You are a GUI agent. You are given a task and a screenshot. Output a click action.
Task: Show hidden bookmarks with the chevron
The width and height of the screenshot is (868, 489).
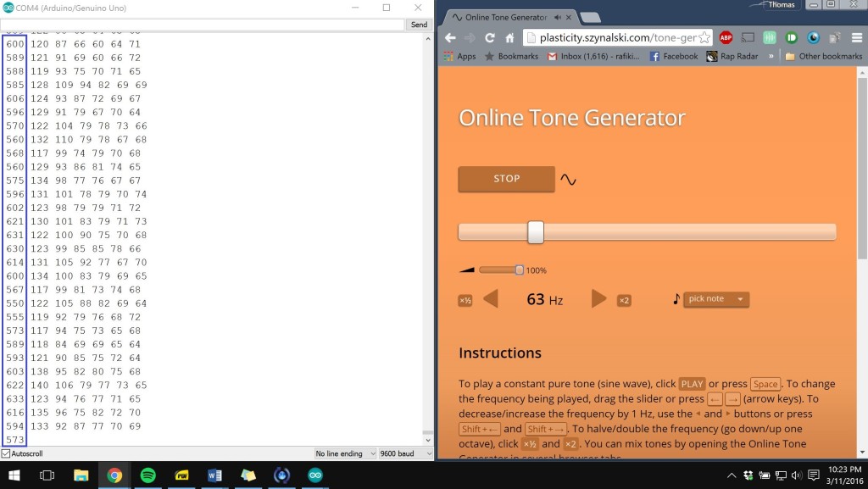click(x=771, y=57)
